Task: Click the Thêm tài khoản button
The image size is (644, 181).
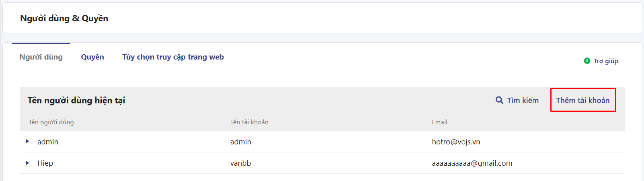Action: [583, 100]
